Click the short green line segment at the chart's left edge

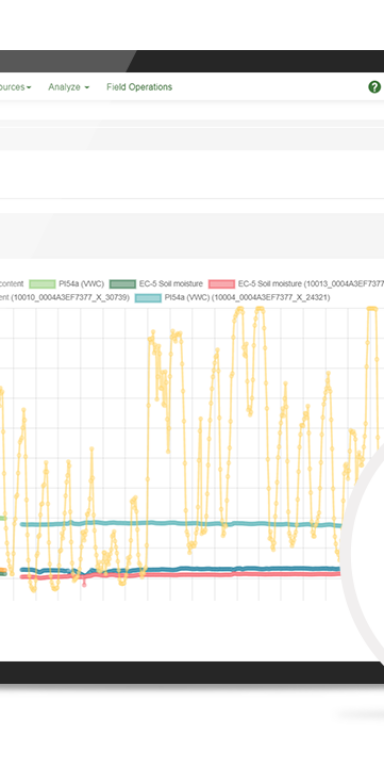pos(2,518)
